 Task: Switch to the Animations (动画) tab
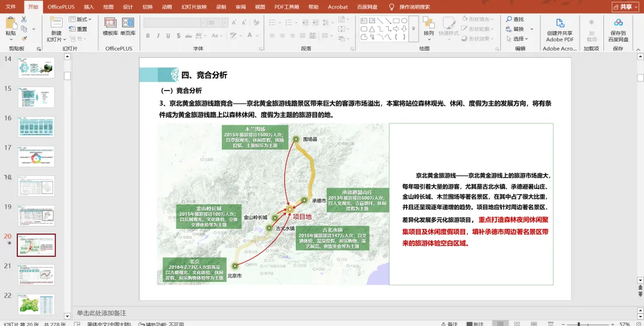coord(167,7)
